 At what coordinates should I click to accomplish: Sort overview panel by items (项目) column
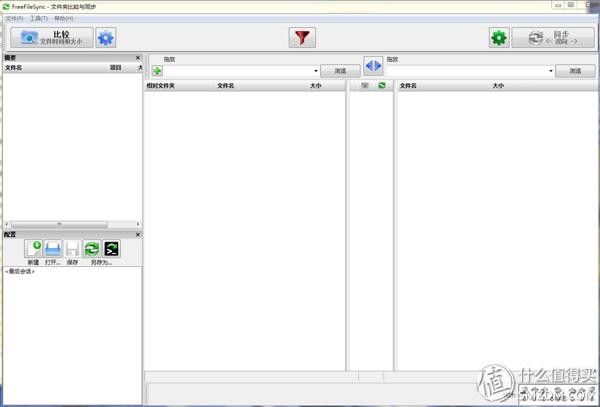coord(116,68)
